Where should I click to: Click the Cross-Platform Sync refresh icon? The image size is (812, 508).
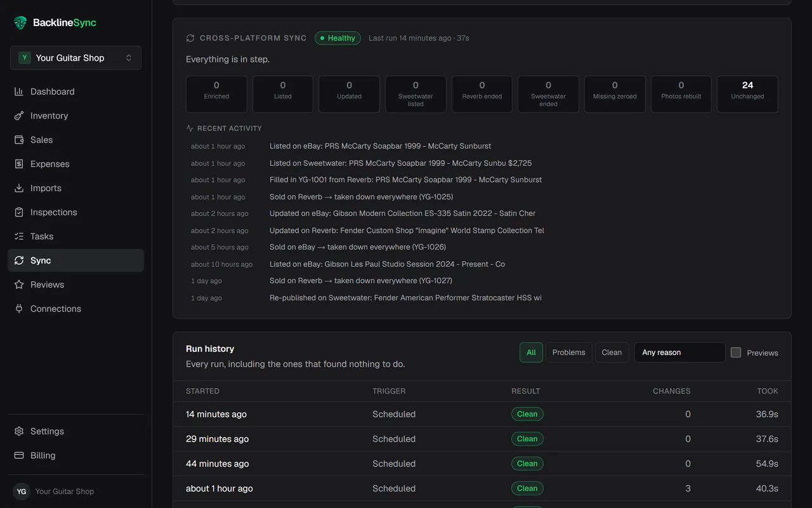pyautogui.click(x=190, y=38)
